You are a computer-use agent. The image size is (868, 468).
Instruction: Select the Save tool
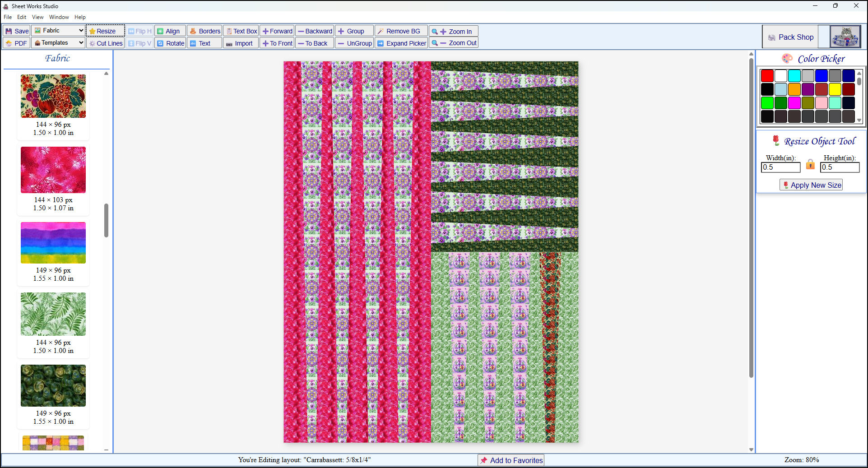point(16,31)
